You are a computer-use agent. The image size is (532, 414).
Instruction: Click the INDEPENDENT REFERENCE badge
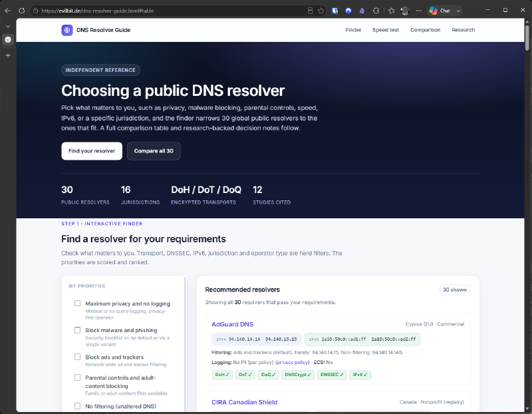(x=100, y=70)
